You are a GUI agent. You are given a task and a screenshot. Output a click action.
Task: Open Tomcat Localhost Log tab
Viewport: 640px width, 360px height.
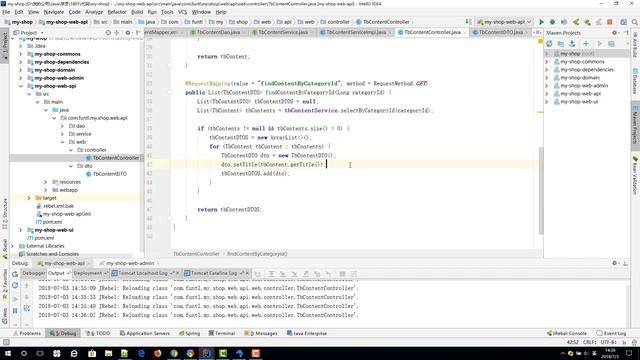click(x=143, y=273)
